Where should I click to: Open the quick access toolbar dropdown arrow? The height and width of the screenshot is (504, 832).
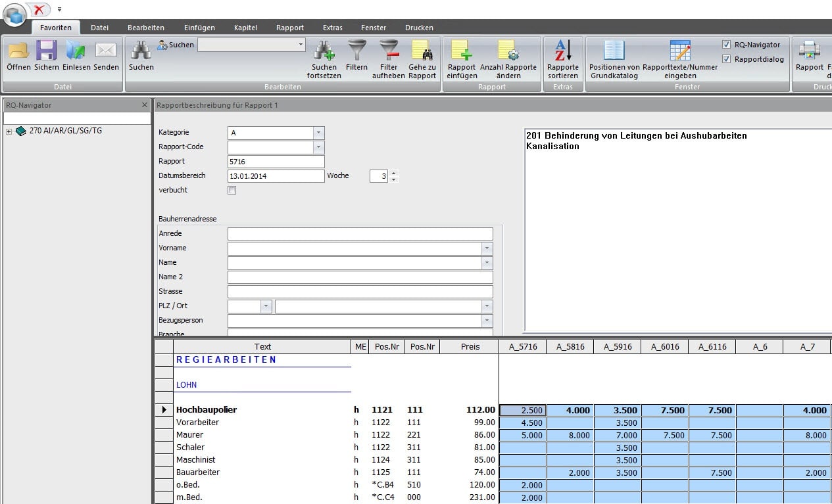coord(59,9)
